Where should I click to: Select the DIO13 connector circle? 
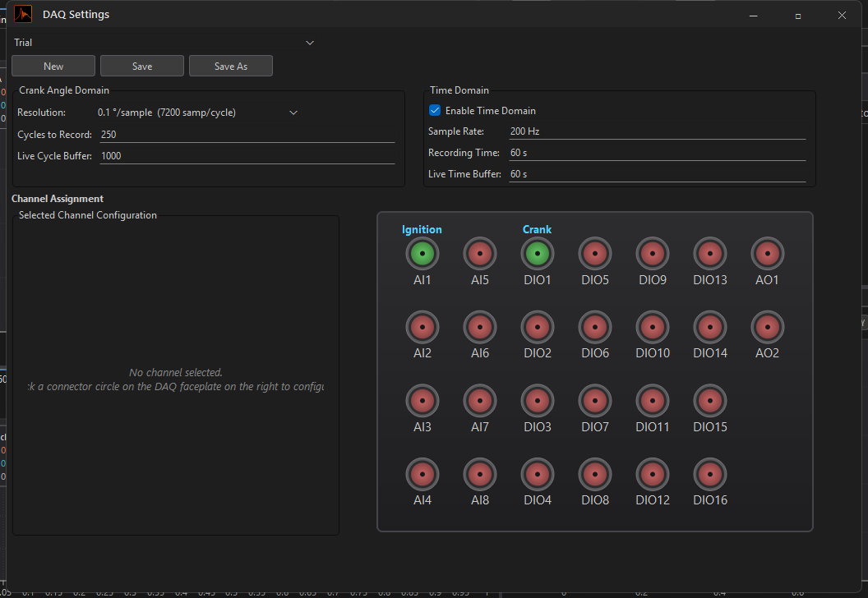(710, 254)
